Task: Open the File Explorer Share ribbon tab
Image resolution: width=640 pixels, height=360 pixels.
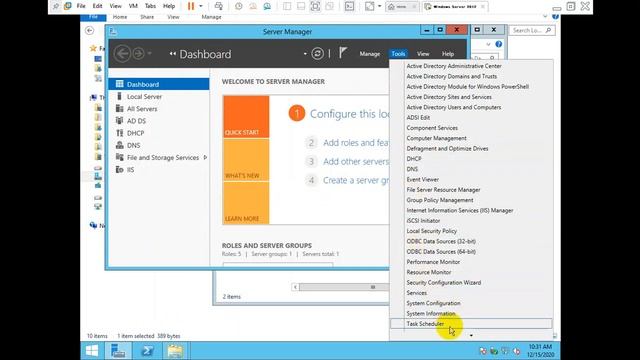Action: (x=147, y=17)
